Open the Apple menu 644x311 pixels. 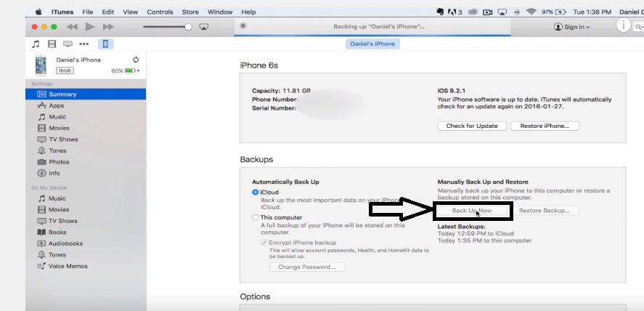pos(39,12)
